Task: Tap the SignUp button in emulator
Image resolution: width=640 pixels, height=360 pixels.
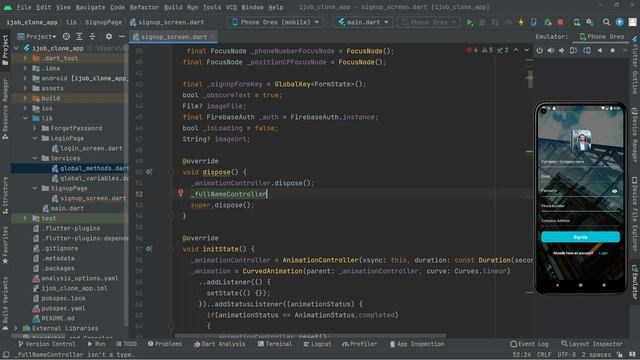Action: [580, 237]
